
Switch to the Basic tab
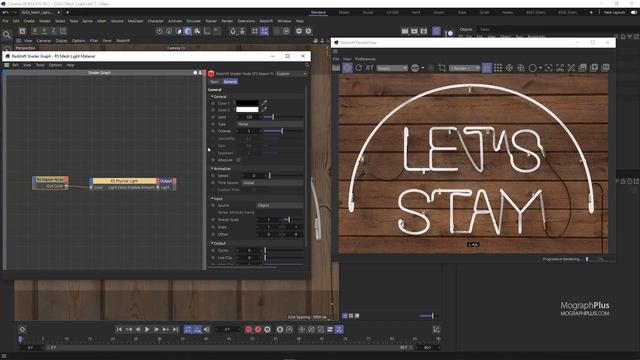(x=215, y=82)
